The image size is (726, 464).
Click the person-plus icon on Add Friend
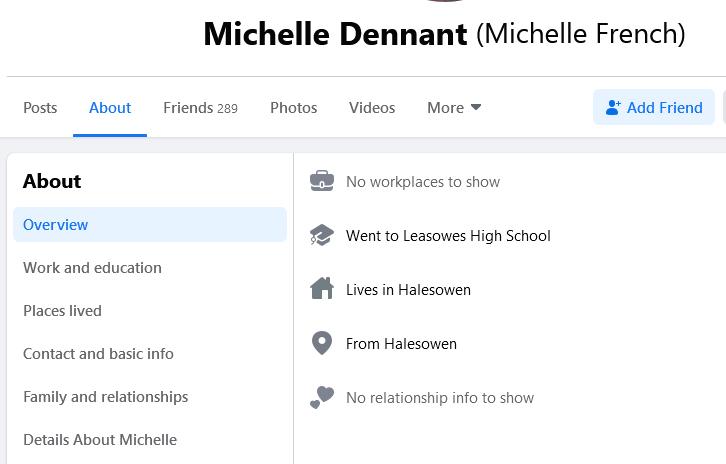613,108
